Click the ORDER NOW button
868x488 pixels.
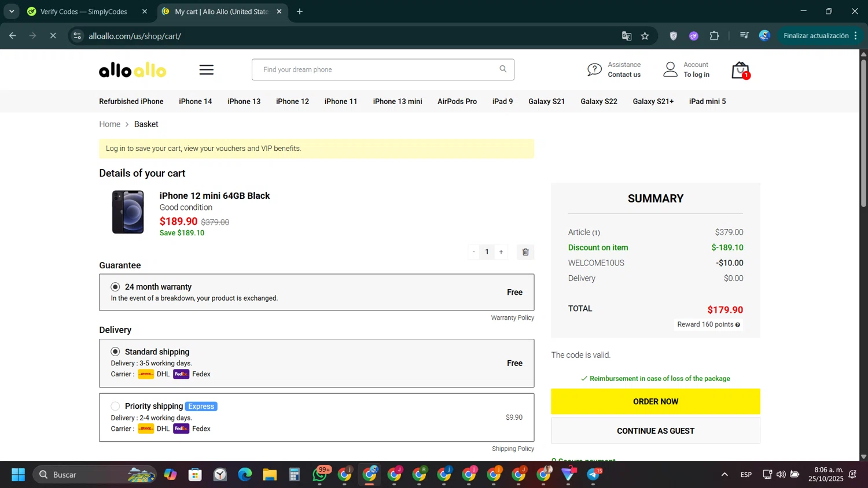[x=656, y=401]
